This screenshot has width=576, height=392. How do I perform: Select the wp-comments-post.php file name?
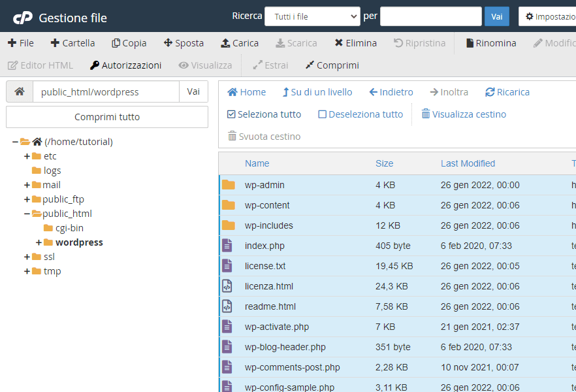[x=292, y=367]
